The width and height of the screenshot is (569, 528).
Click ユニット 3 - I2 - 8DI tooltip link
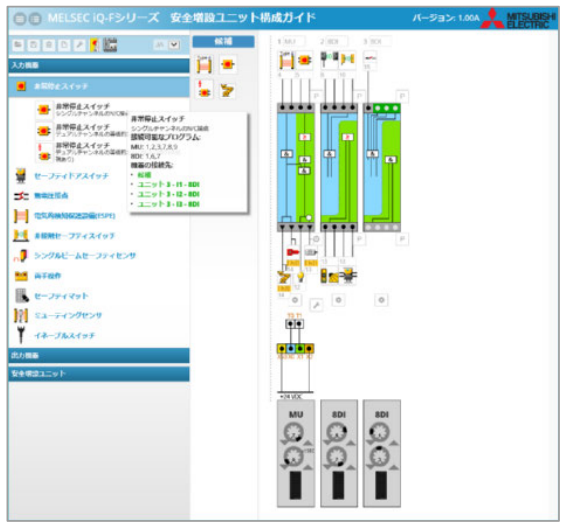click(x=168, y=194)
